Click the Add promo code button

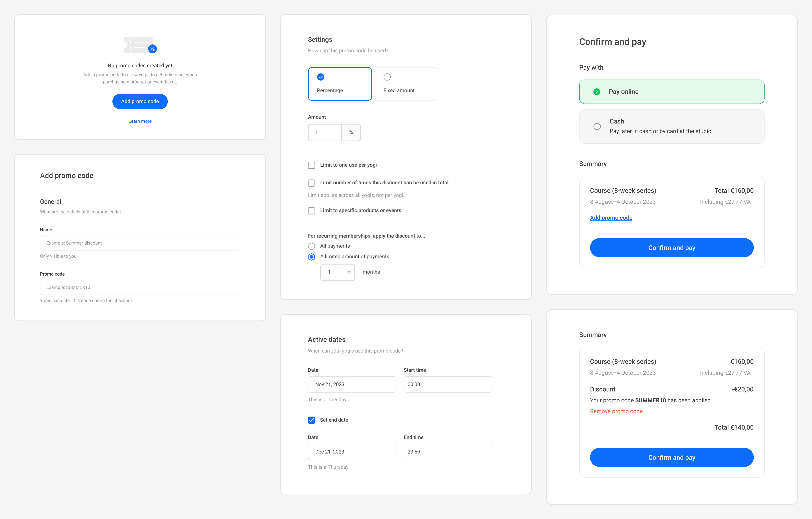pyautogui.click(x=140, y=101)
